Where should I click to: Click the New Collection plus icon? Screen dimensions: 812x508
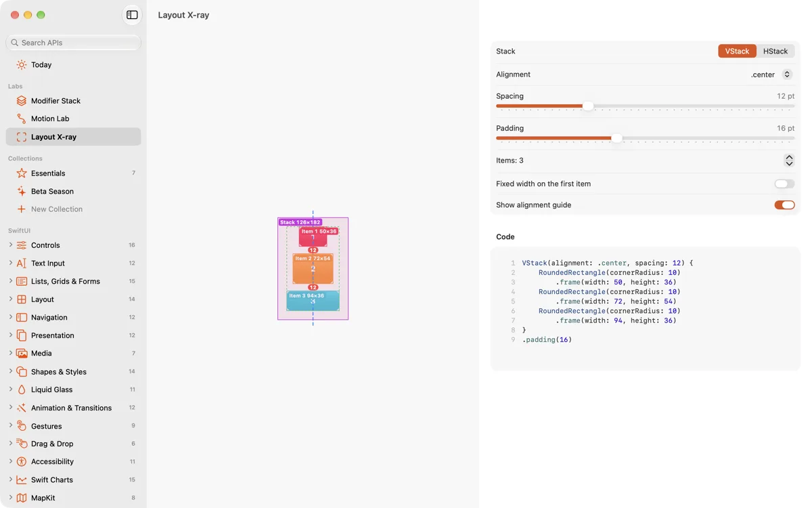click(x=22, y=209)
